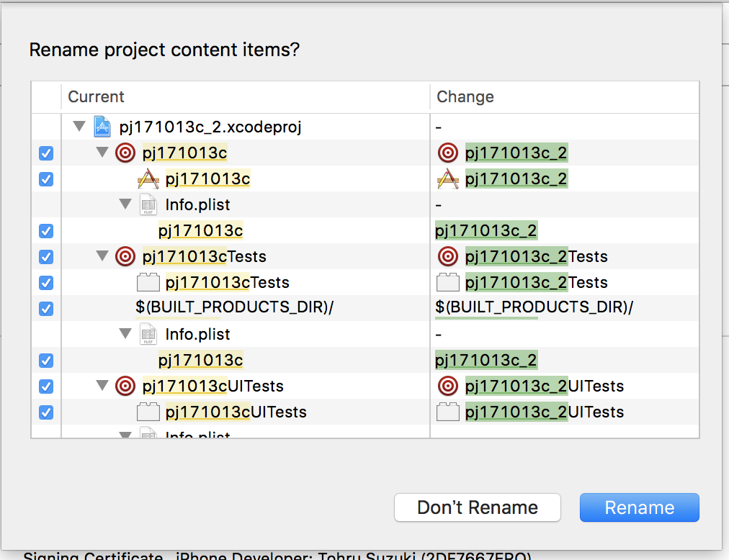This screenshot has height=560, width=729.
Task: Click changed pj171013c_2UITests target text
Action: 545,387
